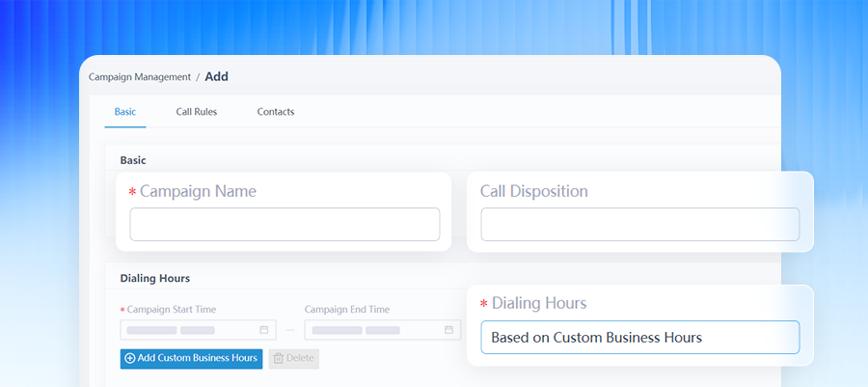Click plus icon on Add Custom Business Hours

tap(130, 358)
